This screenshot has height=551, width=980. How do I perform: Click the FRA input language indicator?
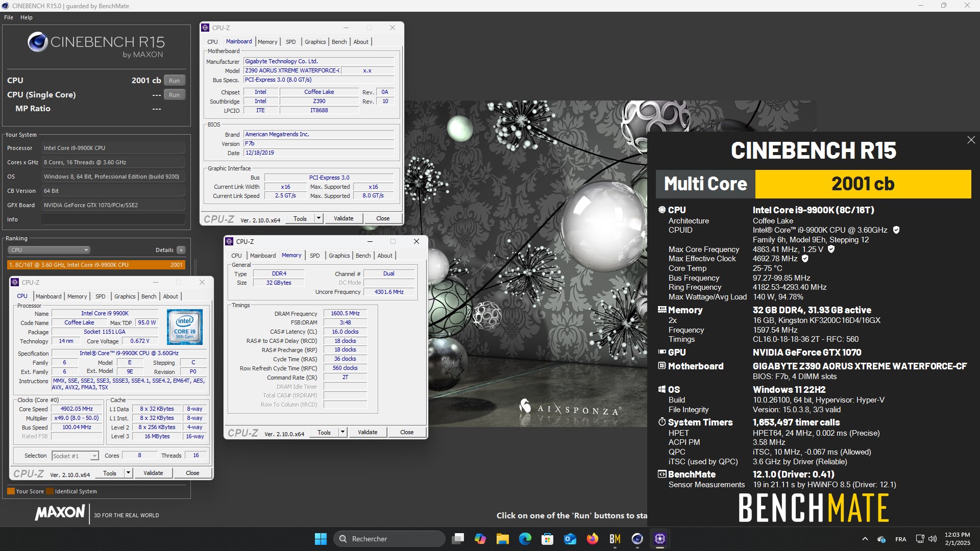[x=900, y=539]
